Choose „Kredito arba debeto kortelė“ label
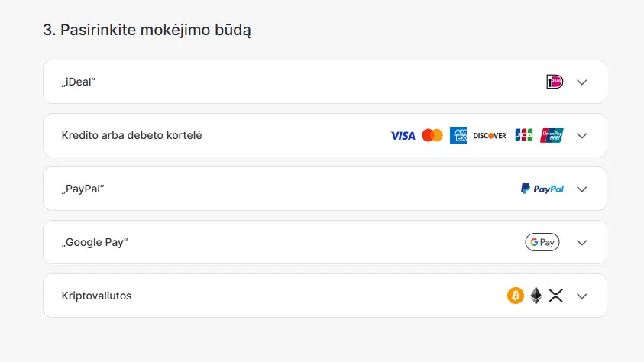The height and width of the screenshot is (362, 644). 131,135
